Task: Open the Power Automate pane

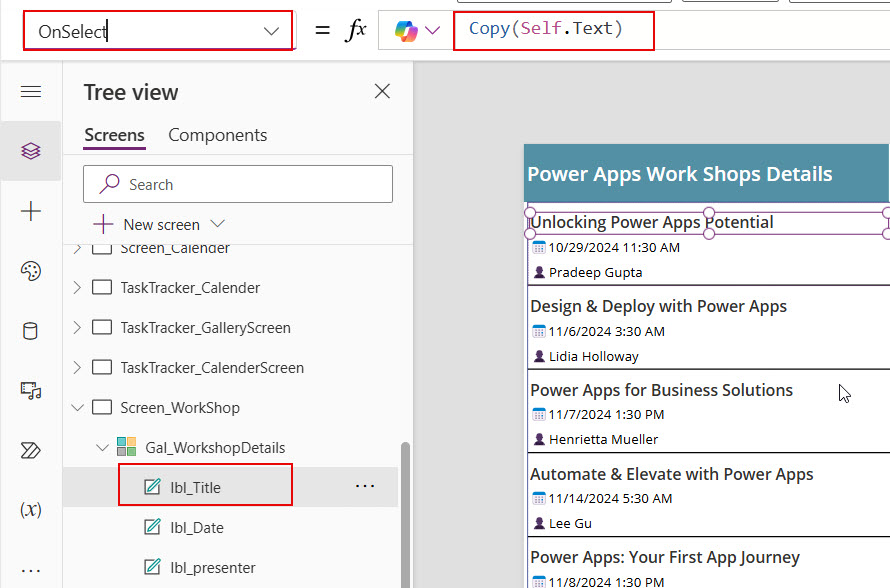Action: click(31, 450)
